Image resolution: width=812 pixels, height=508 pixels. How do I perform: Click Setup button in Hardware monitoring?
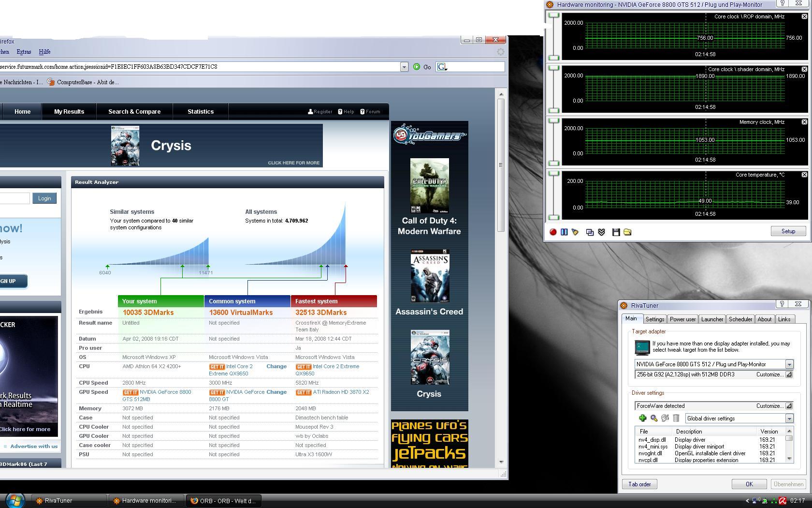click(788, 231)
